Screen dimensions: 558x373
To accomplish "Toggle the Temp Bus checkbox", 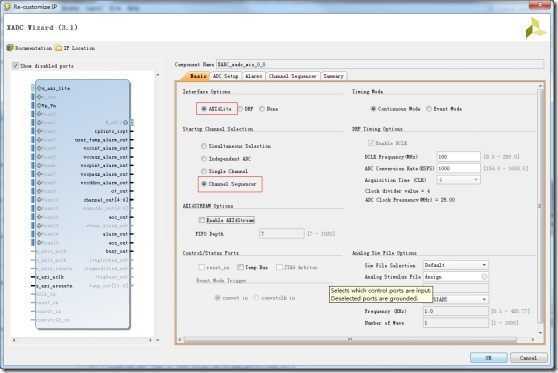I will [x=241, y=267].
